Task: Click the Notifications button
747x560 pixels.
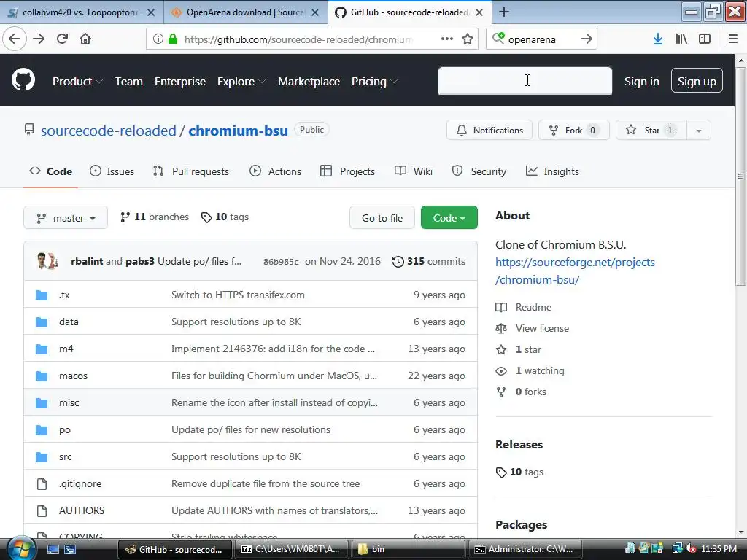Action: (489, 131)
